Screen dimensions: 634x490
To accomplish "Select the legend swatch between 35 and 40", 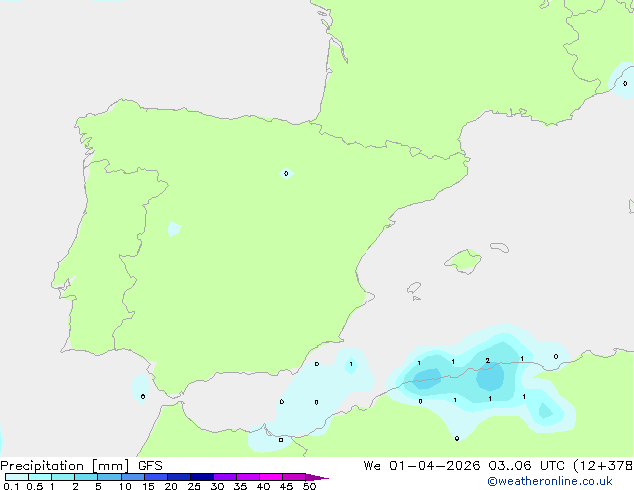I will coord(248,477).
